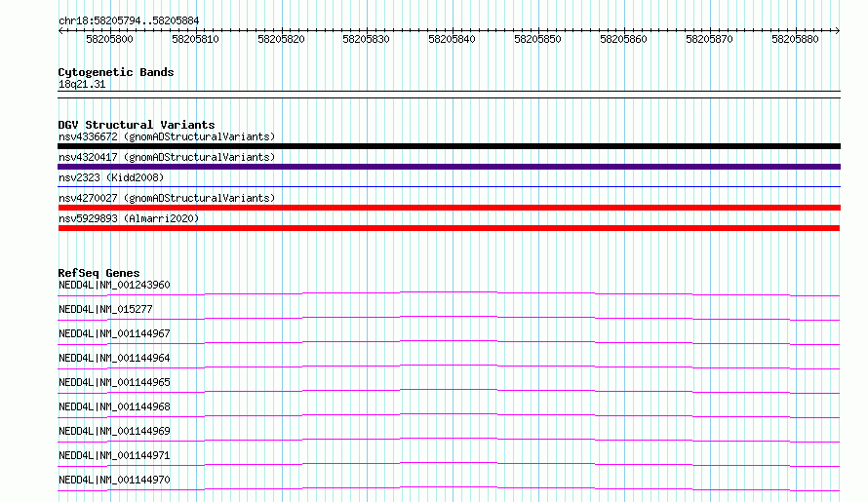Click ruler position 58205810

click(x=195, y=39)
